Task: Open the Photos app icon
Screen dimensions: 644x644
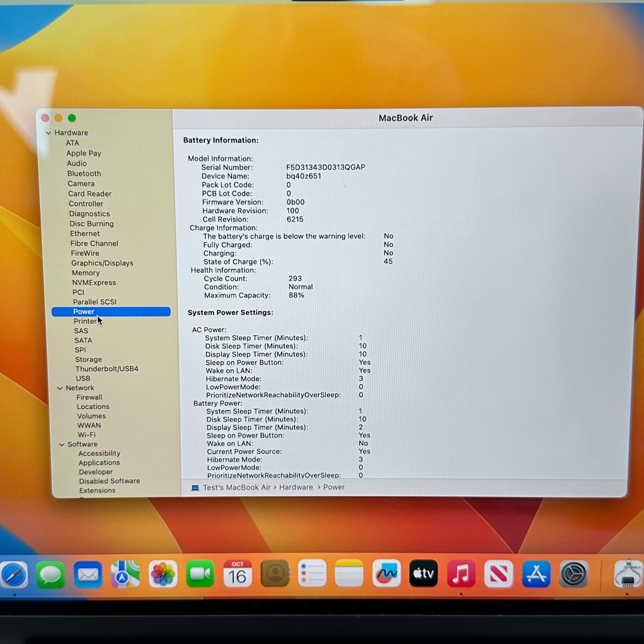Action: (x=163, y=574)
